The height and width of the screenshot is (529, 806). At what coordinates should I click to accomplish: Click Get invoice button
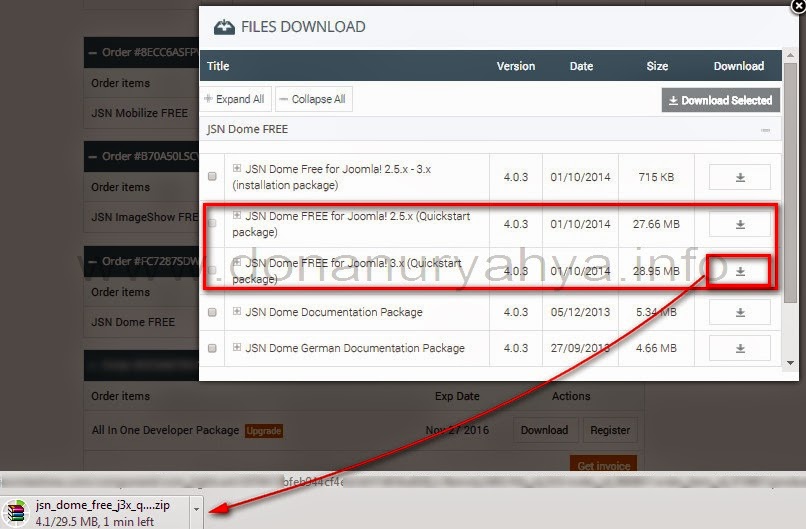(x=603, y=464)
